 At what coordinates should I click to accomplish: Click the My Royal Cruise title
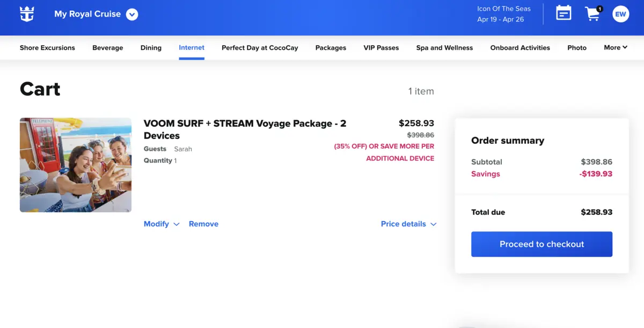pos(87,14)
